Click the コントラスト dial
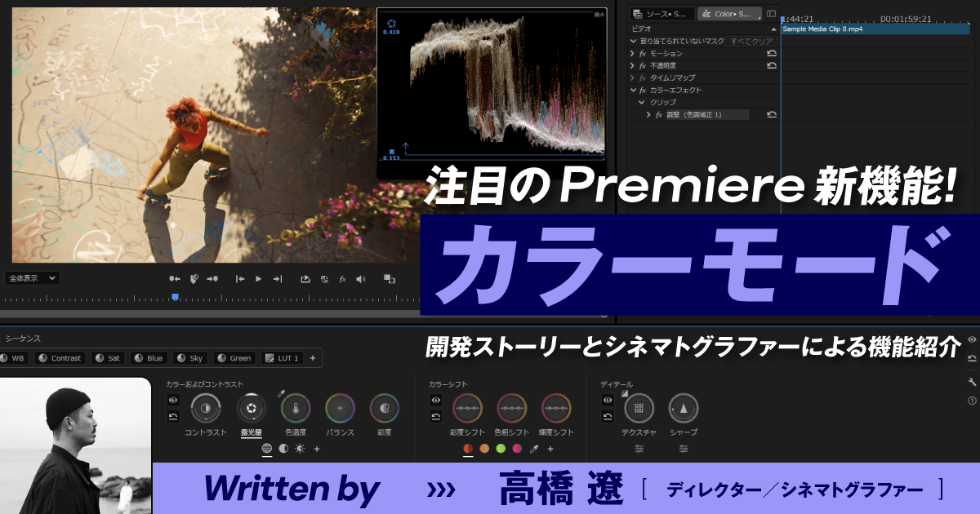Image resolution: width=980 pixels, height=514 pixels. pos(206,408)
